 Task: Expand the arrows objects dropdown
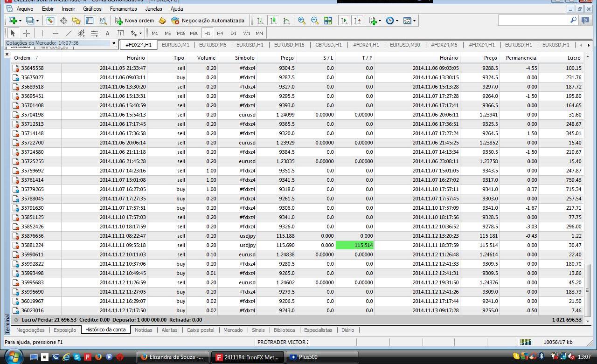click(x=140, y=33)
